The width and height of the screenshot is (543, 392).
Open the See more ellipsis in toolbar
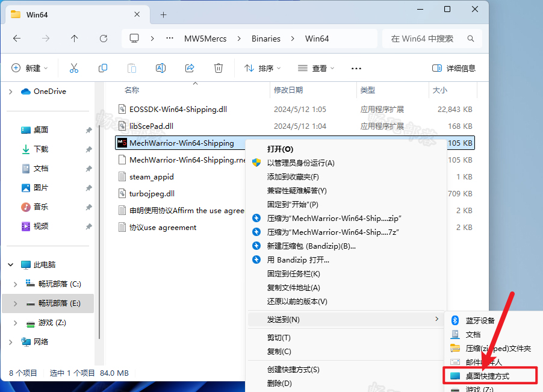(x=356, y=68)
